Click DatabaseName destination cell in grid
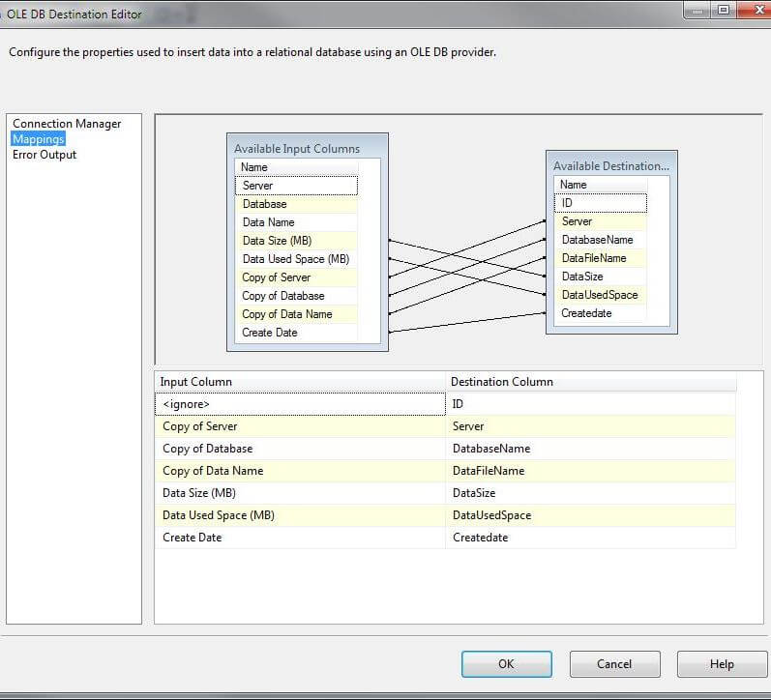771x700 pixels. 591,449
